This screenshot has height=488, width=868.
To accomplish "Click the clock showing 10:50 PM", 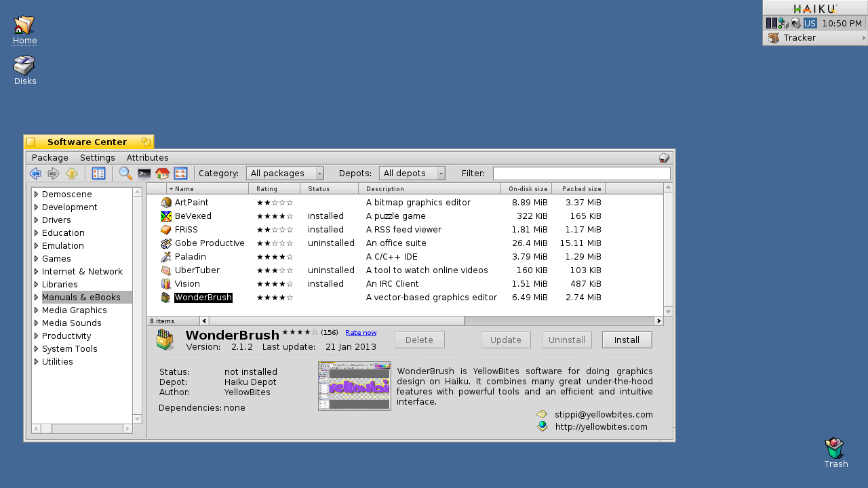I will 842,23.
